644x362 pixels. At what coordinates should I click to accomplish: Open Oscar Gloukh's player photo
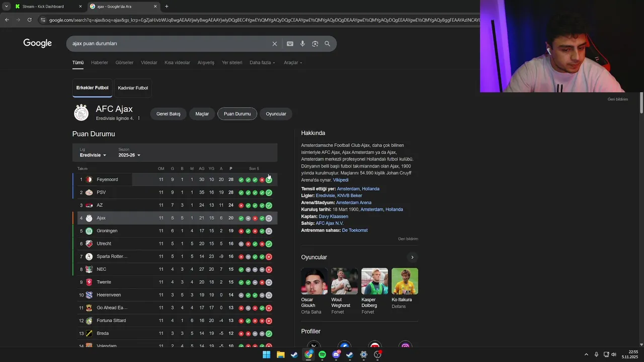pyautogui.click(x=314, y=281)
